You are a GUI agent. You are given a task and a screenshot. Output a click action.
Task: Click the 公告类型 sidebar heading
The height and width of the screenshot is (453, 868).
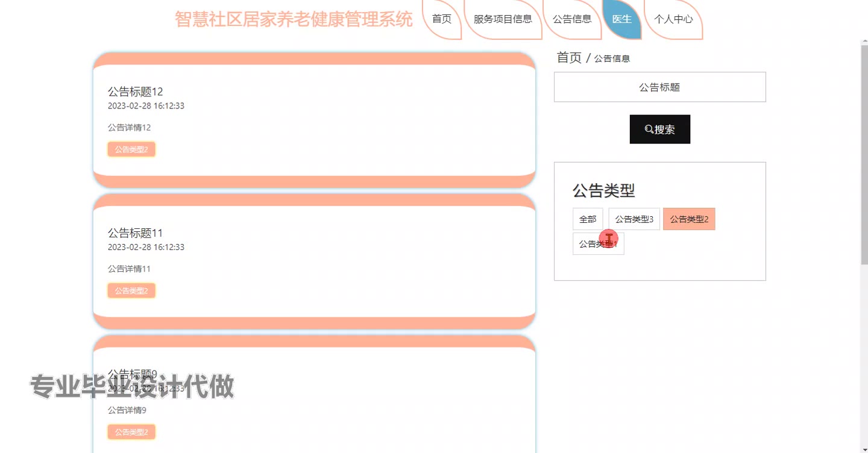(x=603, y=191)
